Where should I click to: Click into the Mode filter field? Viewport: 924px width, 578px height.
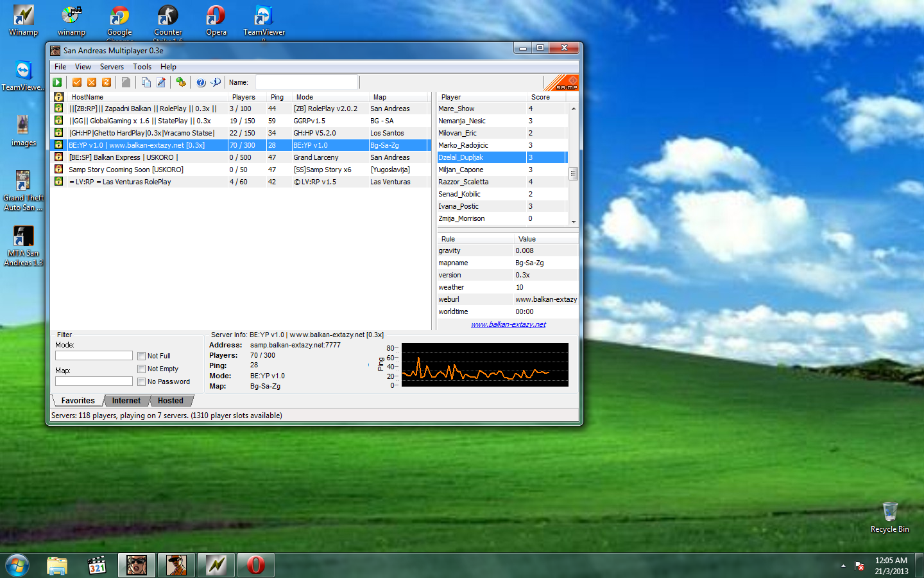point(94,356)
